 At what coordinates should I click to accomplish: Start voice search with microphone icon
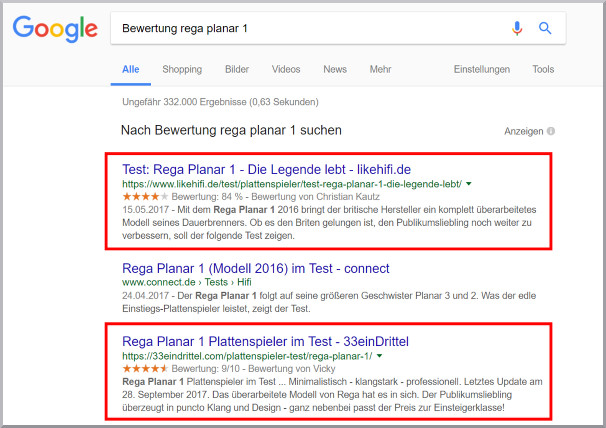517,28
